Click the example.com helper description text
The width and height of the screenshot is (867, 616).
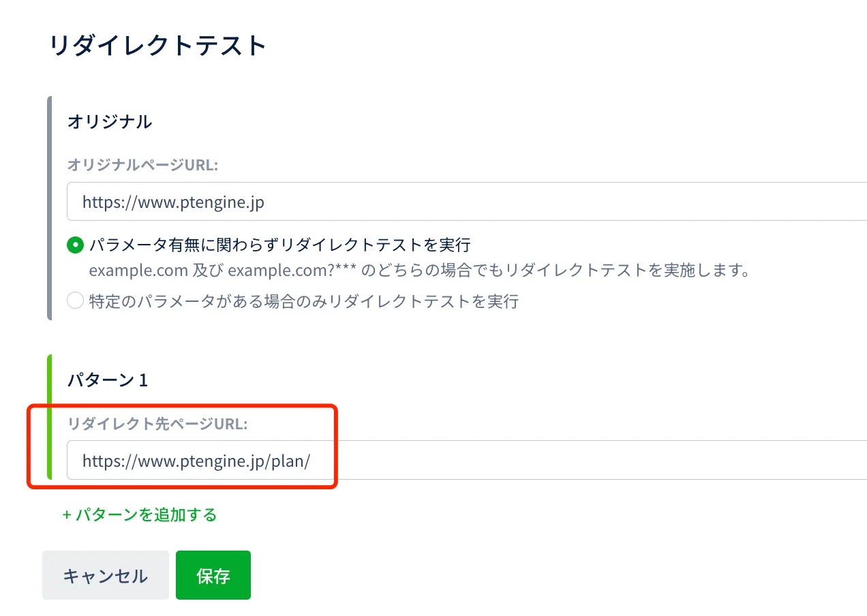(419, 271)
